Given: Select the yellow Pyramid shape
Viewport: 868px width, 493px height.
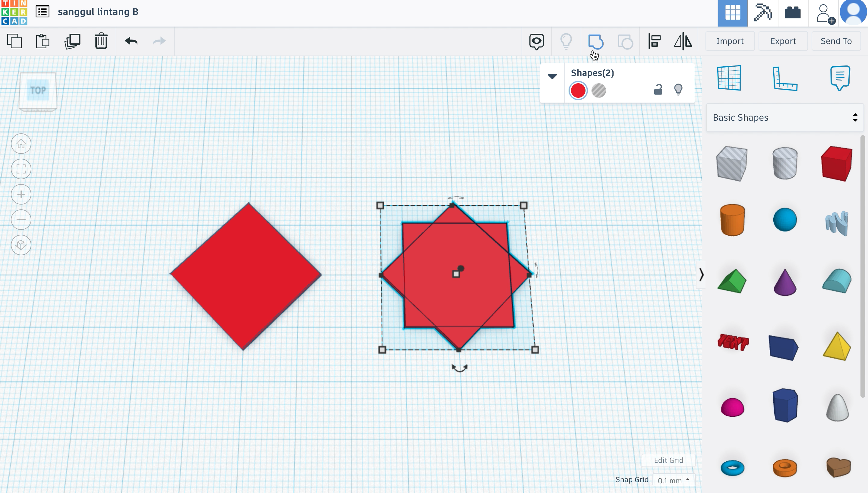Looking at the screenshot, I should (x=837, y=346).
